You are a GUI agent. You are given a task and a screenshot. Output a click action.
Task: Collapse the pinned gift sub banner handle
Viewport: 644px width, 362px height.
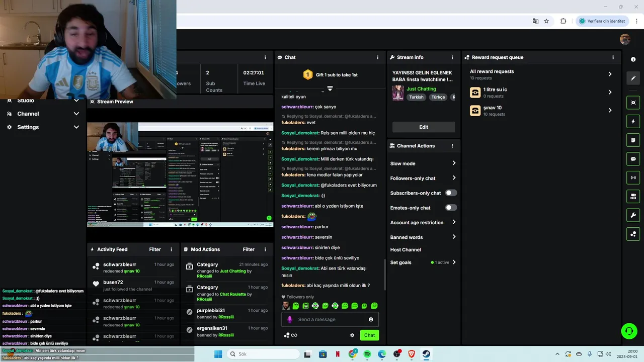(x=330, y=88)
